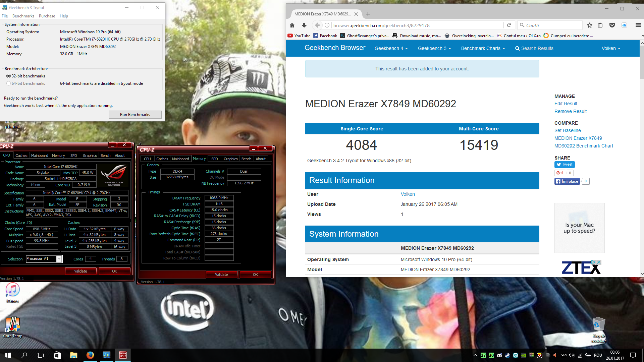Click the Caută search field
This screenshot has height=362, width=644.
[x=550, y=25]
